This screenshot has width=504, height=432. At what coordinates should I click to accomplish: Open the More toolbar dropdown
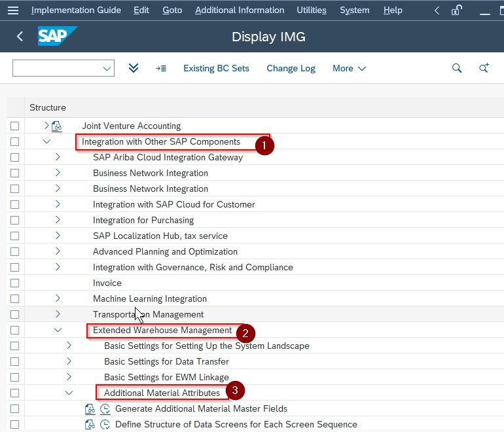pyautogui.click(x=349, y=69)
